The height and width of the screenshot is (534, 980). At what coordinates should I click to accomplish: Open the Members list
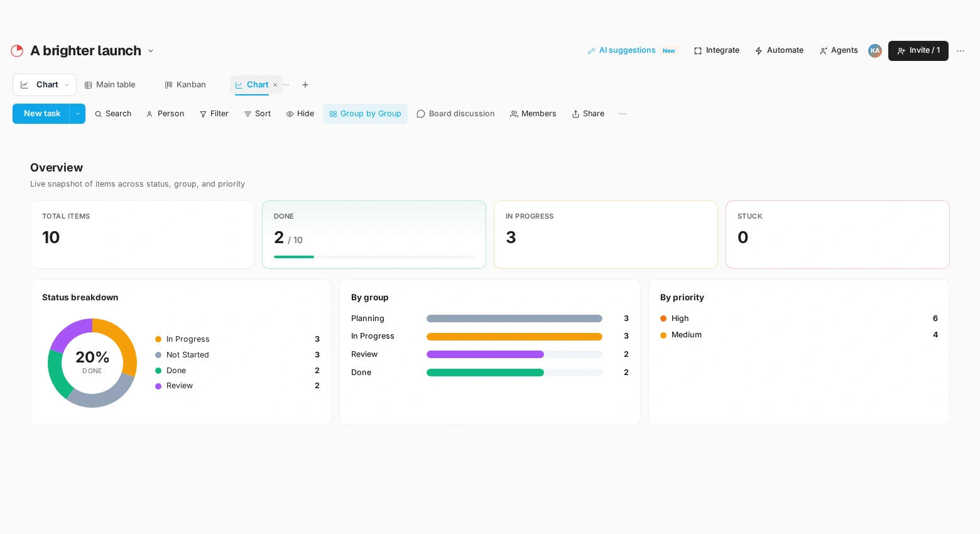click(x=533, y=114)
